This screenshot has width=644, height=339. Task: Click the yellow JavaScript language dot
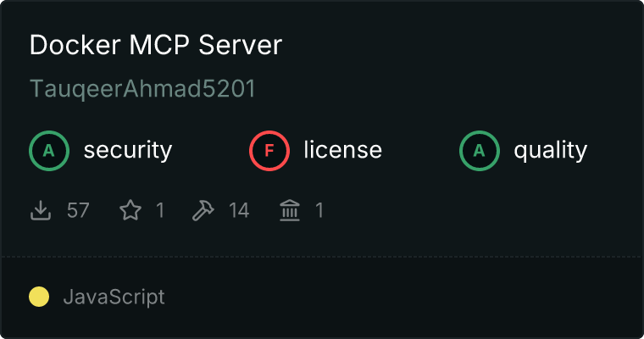point(39,297)
